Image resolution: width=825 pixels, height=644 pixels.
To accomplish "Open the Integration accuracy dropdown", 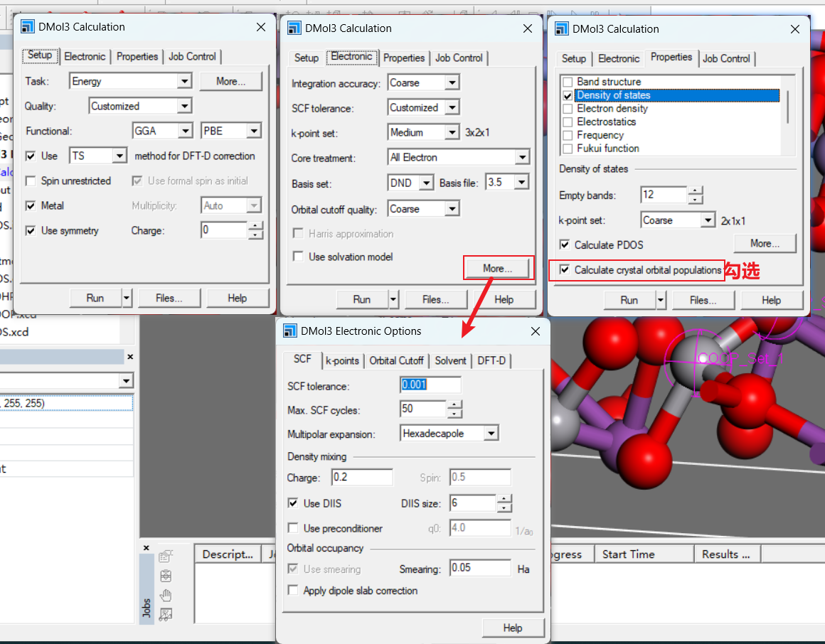I will click(x=452, y=82).
